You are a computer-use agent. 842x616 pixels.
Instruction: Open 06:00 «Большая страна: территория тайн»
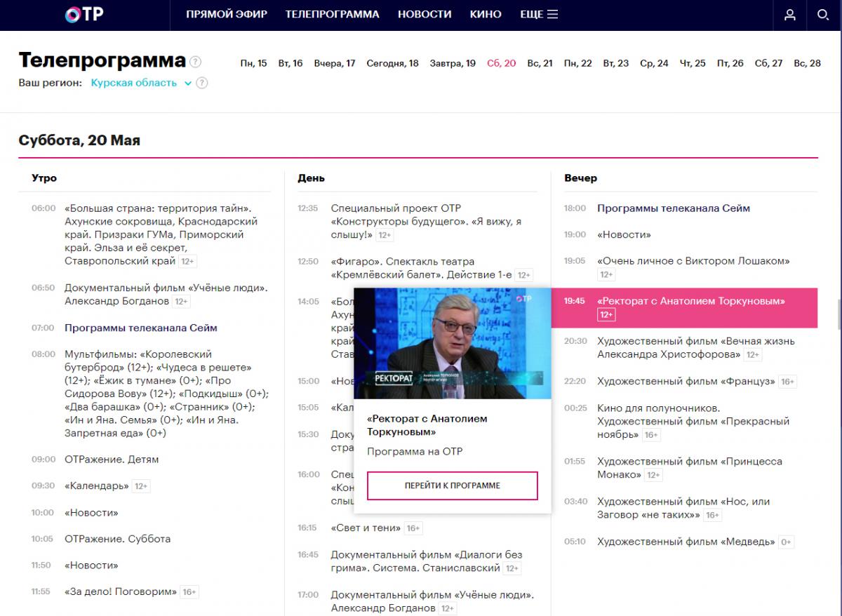click(x=161, y=234)
